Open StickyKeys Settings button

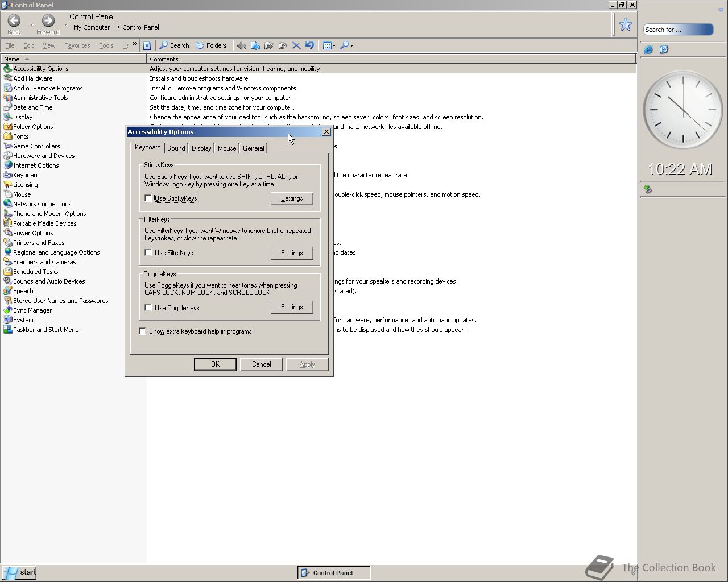(292, 198)
